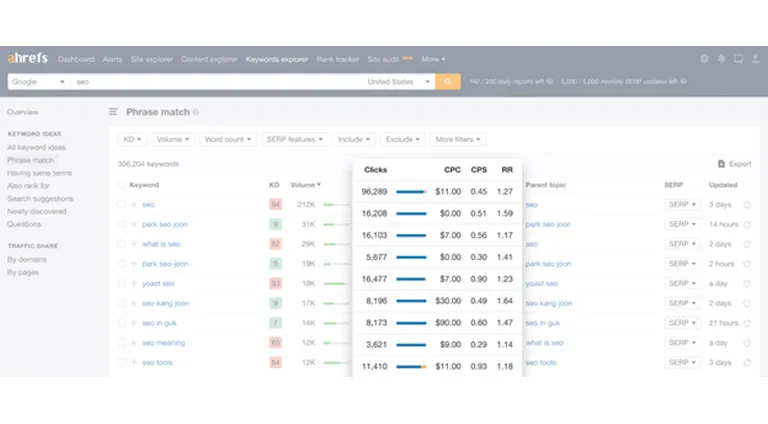Go to Content explorer
The image size is (768, 424).
(209, 59)
